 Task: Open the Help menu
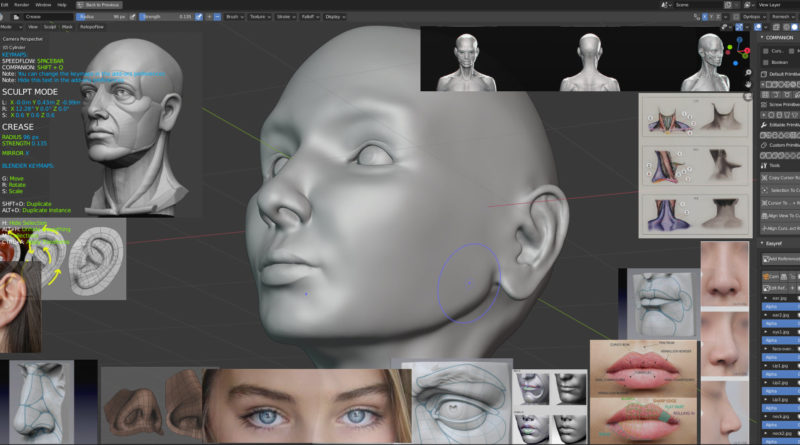point(62,5)
